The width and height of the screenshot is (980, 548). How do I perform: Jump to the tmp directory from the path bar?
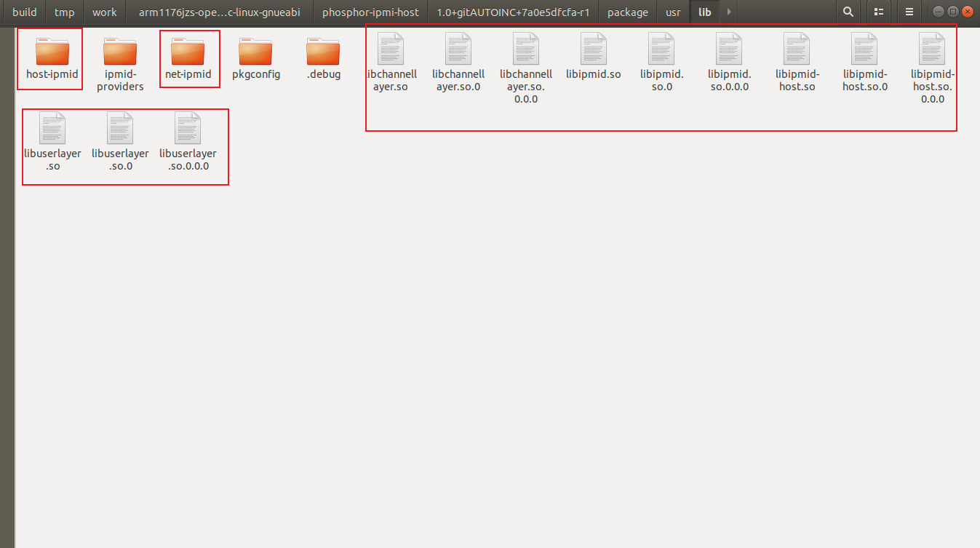64,12
